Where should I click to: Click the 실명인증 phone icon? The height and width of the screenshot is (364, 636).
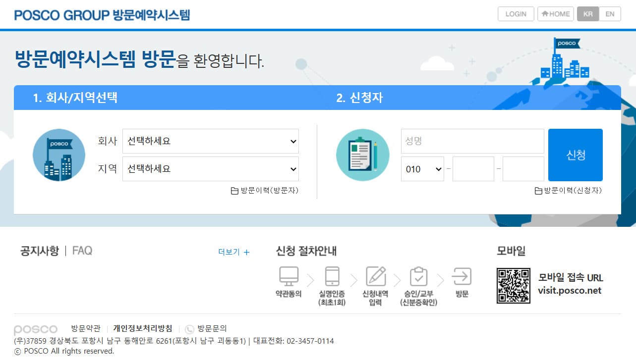[x=332, y=276]
